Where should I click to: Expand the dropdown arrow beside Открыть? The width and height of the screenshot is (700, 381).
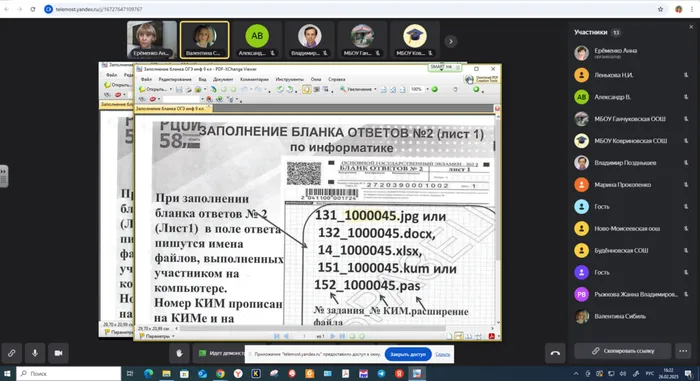pos(171,89)
